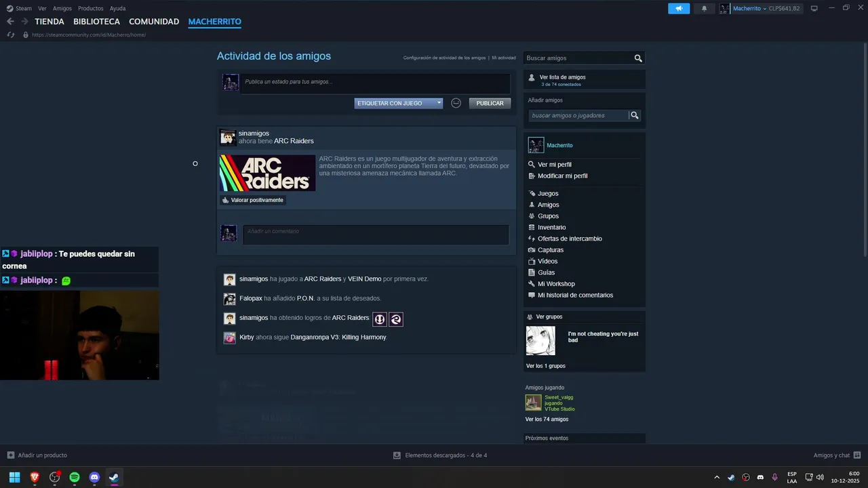The image size is (868, 488).
Task: Open the emoticon picker for status
Action: click(x=456, y=103)
